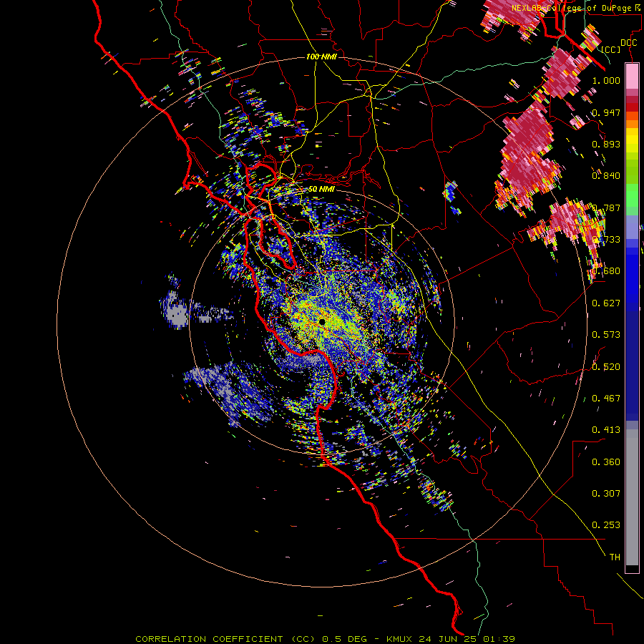
Task: Click the 50 NMI range ring label
Action: pyautogui.click(x=321, y=189)
